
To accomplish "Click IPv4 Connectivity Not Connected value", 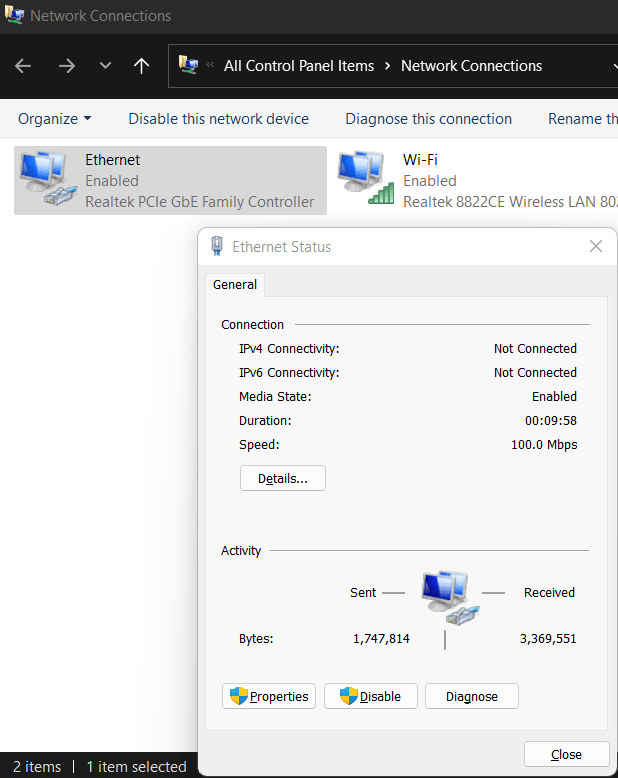I will [x=535, y=349].
